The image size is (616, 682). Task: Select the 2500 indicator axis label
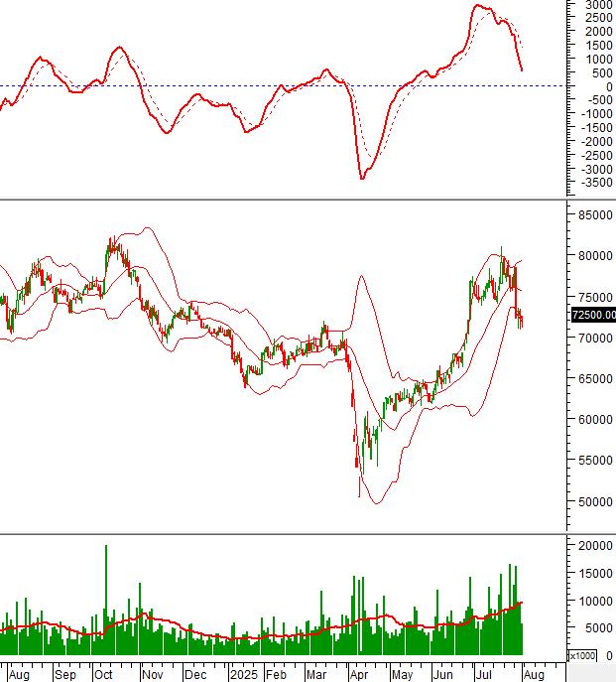coord(598,18)
